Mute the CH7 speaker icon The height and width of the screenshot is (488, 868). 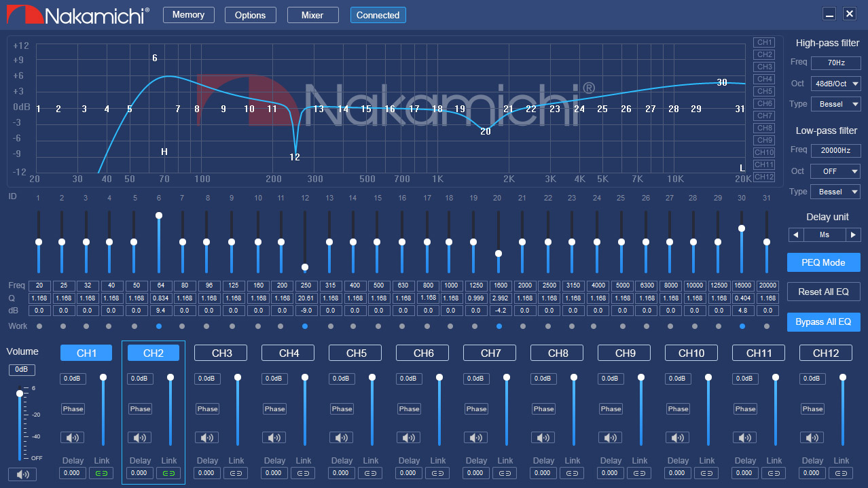point(476,438)
